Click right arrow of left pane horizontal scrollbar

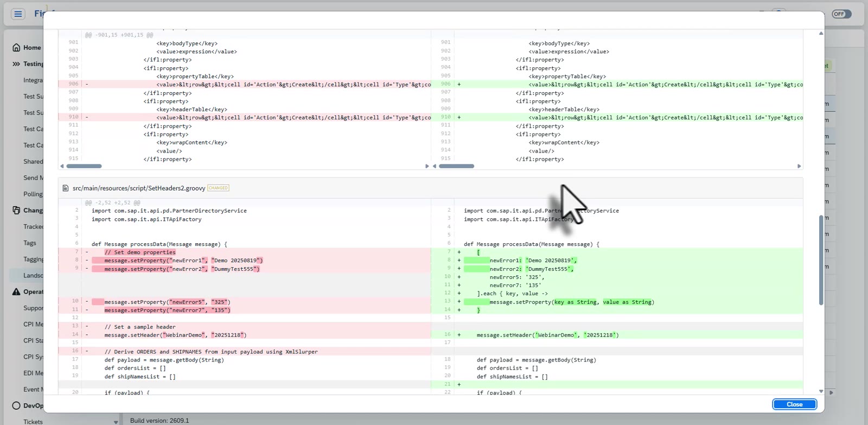coord(427,166)
